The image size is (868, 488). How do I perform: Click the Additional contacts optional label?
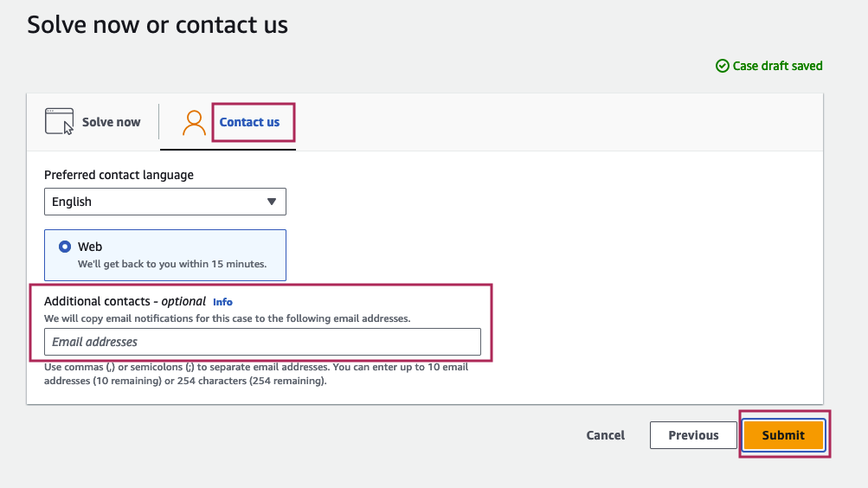[x=125, y=302]
